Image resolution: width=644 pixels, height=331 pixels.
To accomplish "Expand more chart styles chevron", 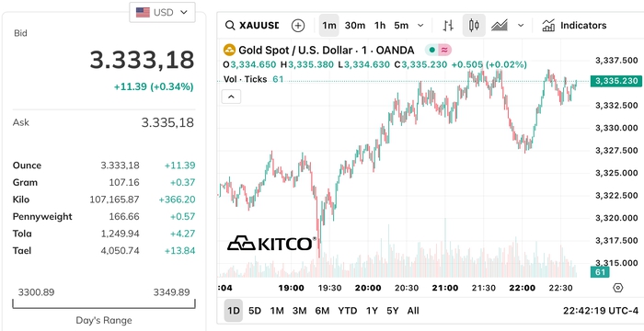I will pos(521,26).
